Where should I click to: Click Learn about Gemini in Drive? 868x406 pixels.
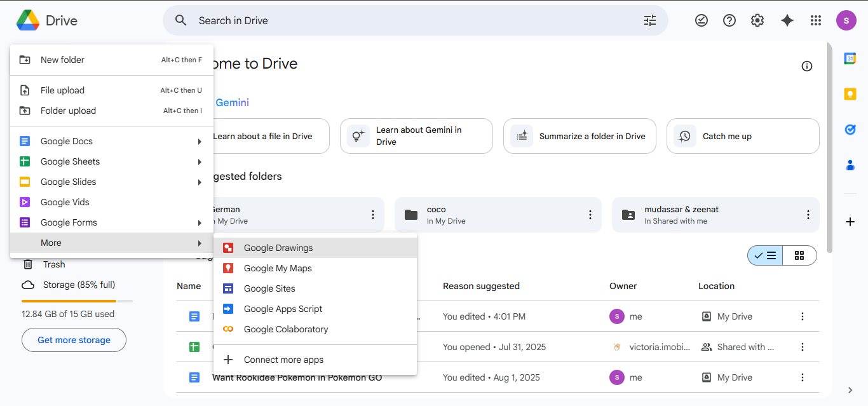pos(416,136)
